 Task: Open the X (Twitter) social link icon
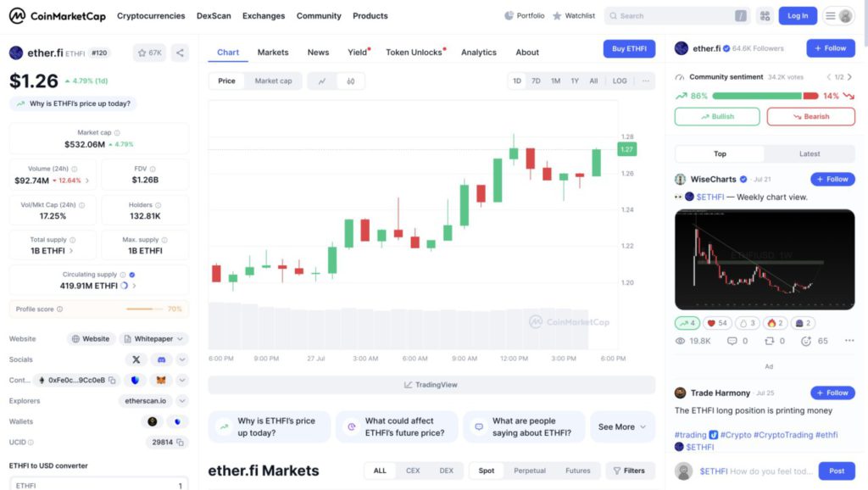click(x=136, y=359)
